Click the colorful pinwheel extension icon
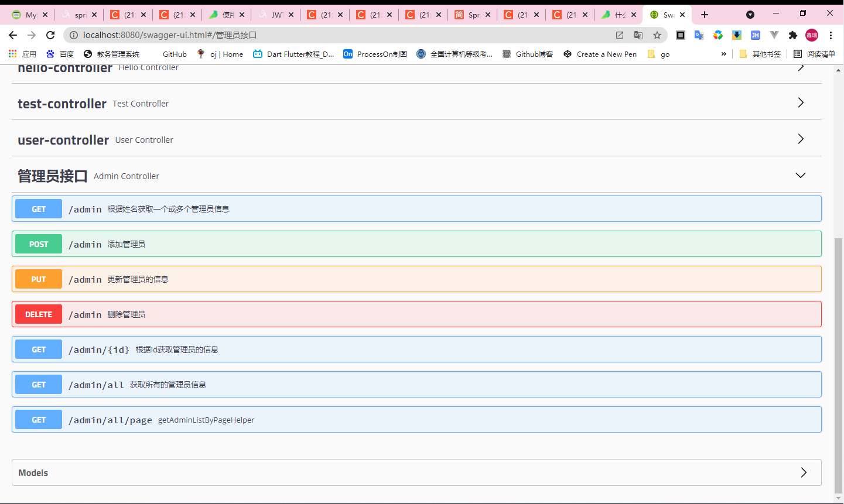844x504 pixels. (718, 35)
